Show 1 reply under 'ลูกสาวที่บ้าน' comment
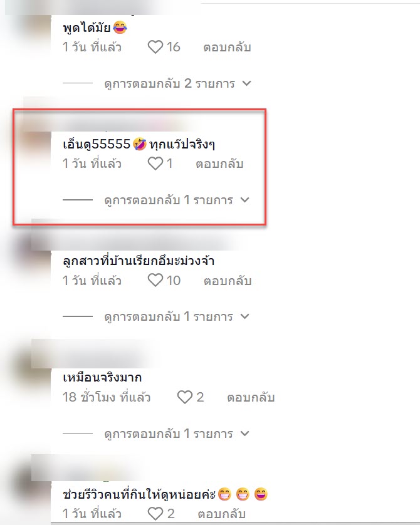420x525 pixels. 177,316
